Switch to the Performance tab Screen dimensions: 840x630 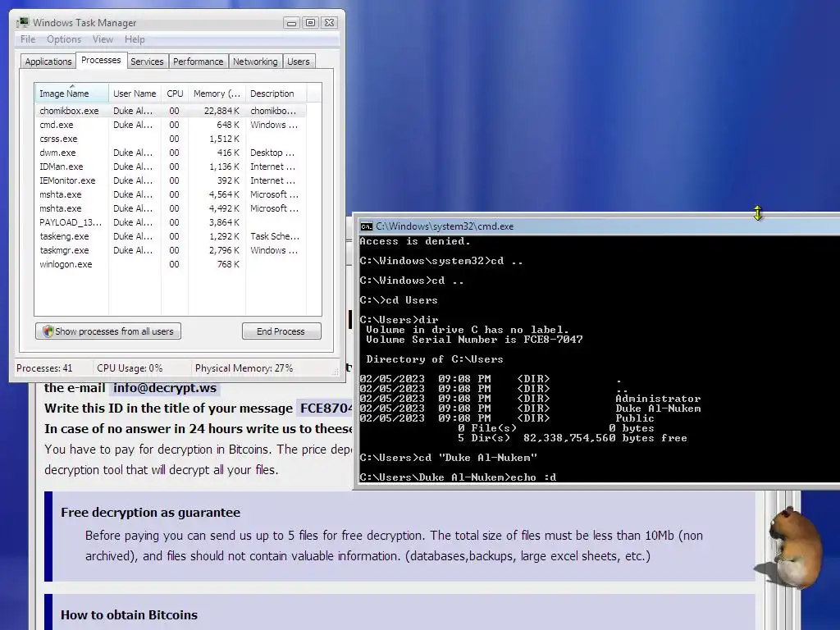(x=199, y=62)
